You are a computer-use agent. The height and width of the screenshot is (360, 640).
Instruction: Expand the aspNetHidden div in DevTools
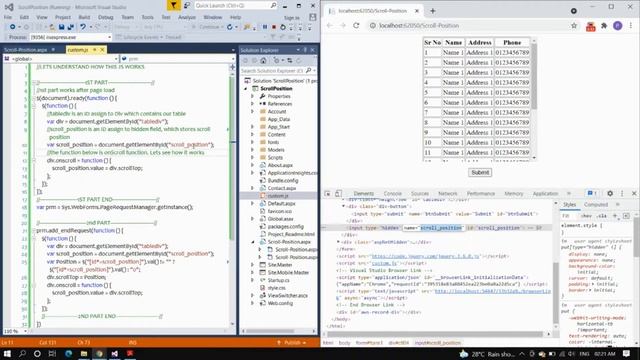(x=338, y=242)
